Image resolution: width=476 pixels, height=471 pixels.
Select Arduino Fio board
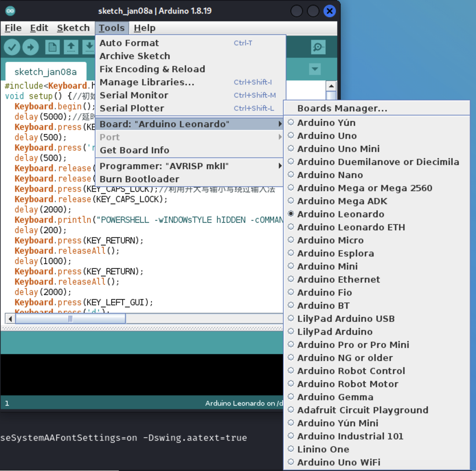point(377,293)
